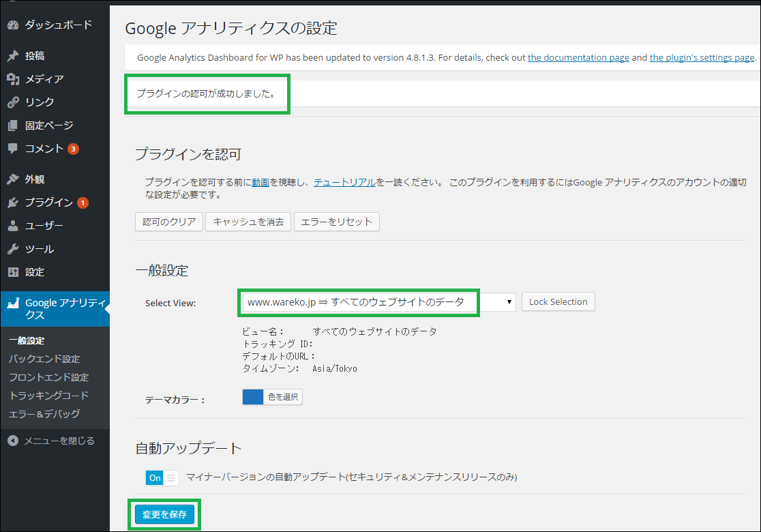Toggle the minor version auto-update On switch
The image size is (761, 532).
[162, 477]
